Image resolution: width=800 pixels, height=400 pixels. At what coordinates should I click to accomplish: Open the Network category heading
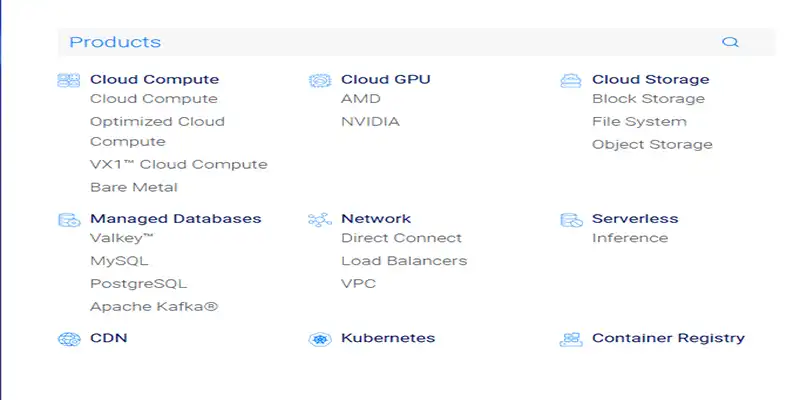(376, 218)
